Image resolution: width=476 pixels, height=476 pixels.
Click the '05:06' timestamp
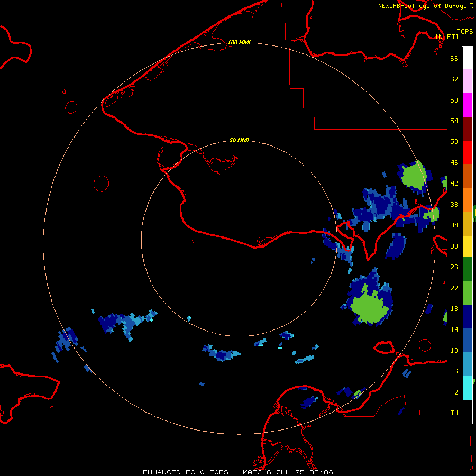point(321,472)
